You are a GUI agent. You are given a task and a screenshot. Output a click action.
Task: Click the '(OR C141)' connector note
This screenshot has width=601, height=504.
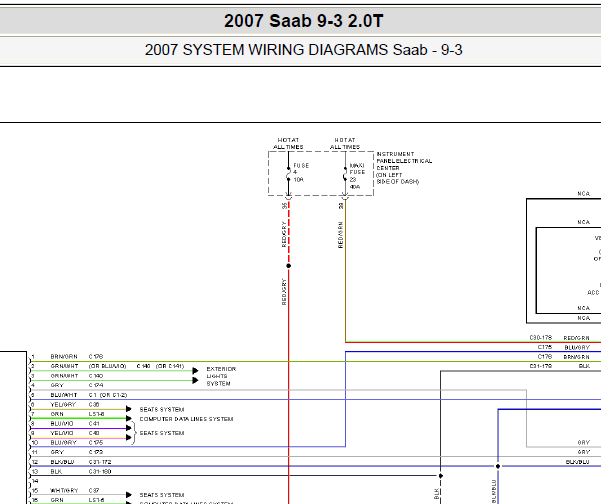[170, 366]
